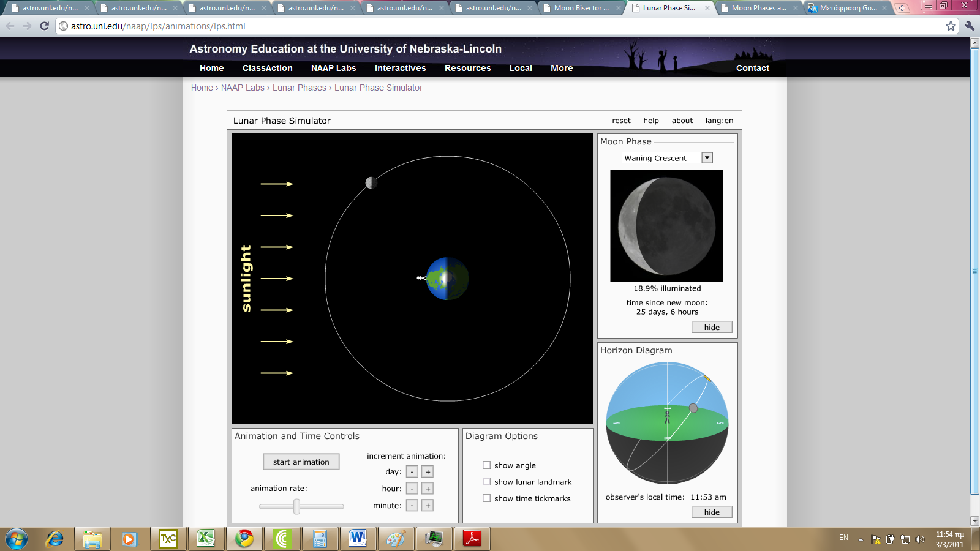The height and width of the screenshot is (551, 980).
Task: Click the taskbar clock showing 11:54
Action: [949, 539]
